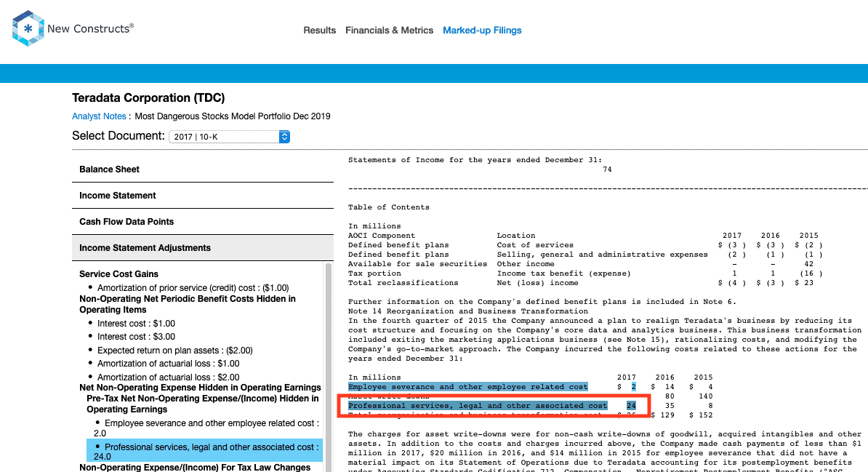Screen dimensions: 868x472
Task: Click the 'Service Cost Gains' heading
Action: [x=118, y=274]
